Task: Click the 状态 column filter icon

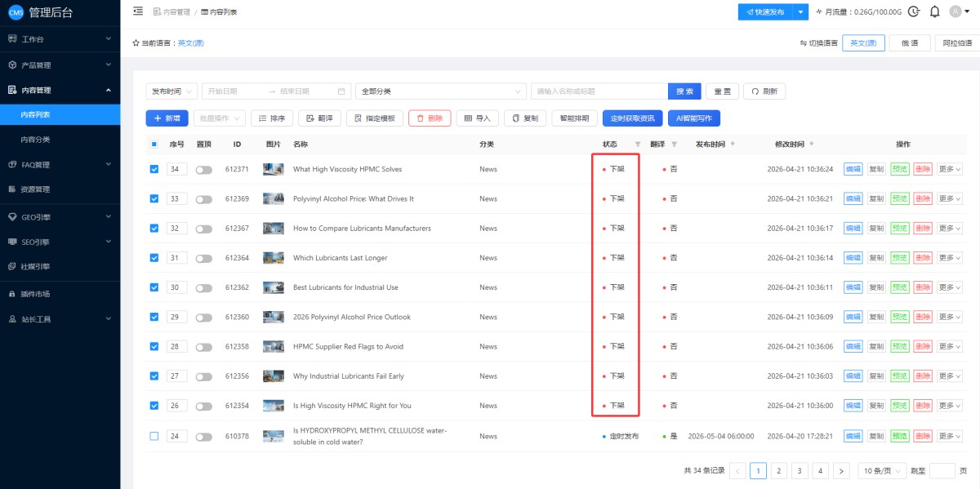Action: 638,144
